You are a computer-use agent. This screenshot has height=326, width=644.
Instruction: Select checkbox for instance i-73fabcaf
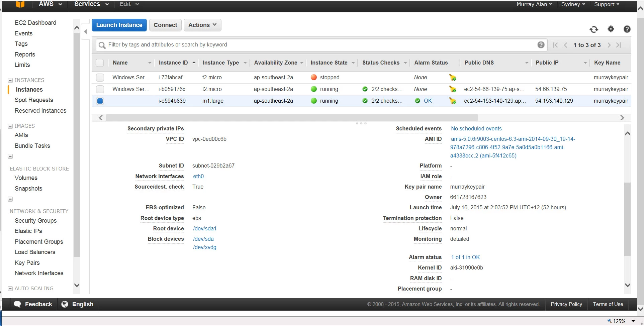[100, 78]
